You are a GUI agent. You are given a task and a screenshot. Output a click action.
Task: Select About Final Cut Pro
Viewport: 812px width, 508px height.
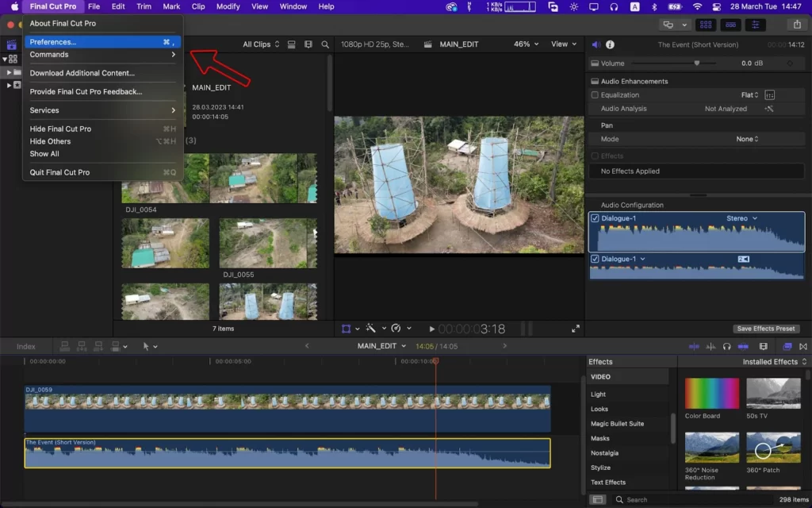click(x=102, y=24)
